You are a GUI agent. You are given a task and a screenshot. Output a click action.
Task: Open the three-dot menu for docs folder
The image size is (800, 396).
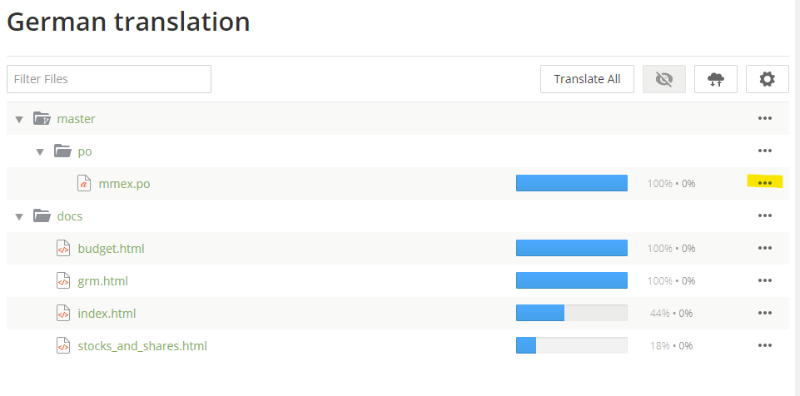coord(764,216)
